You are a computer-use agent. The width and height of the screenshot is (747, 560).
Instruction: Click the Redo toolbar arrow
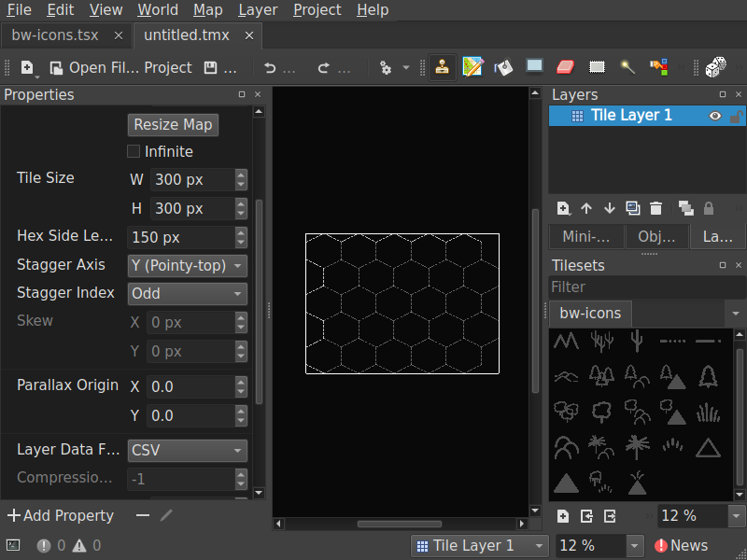click(323, 68)
